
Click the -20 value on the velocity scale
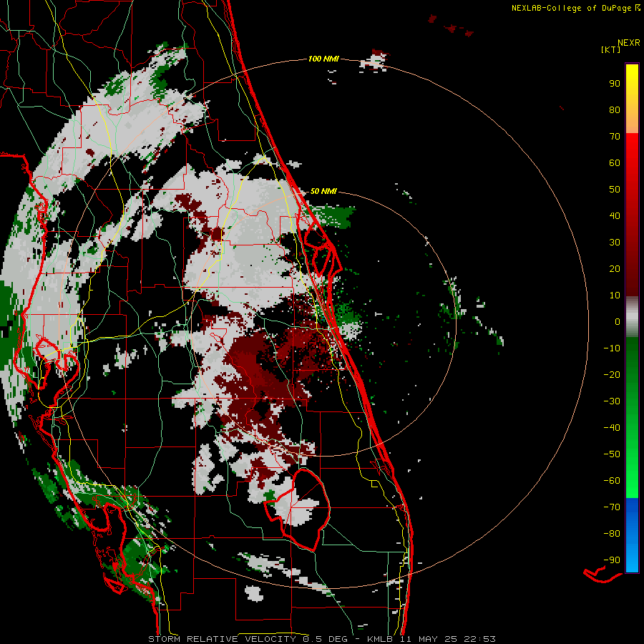tap(612, 374)
